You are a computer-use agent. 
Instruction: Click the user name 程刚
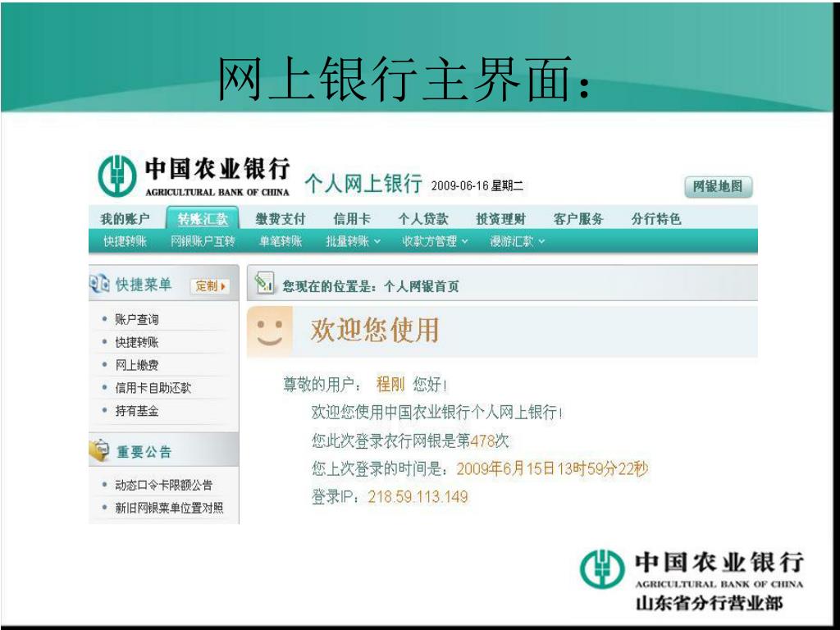[x=390, y=384]
